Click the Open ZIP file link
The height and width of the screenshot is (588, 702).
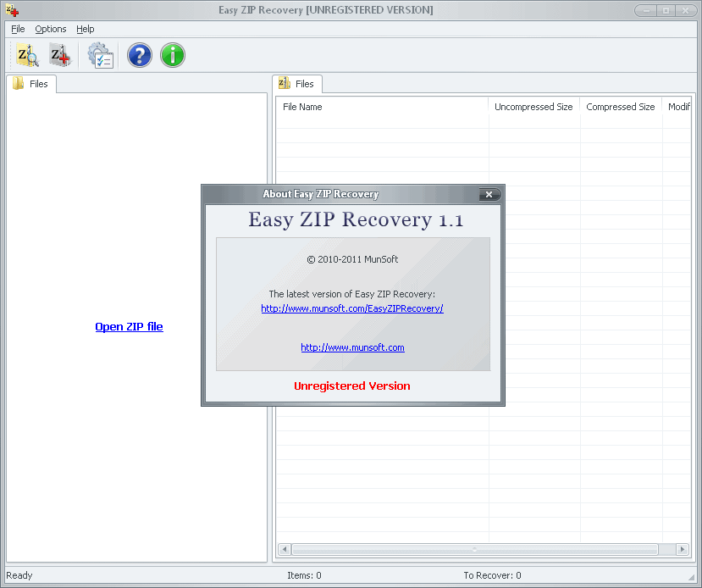pyautogui.click(x=129, y=326)
